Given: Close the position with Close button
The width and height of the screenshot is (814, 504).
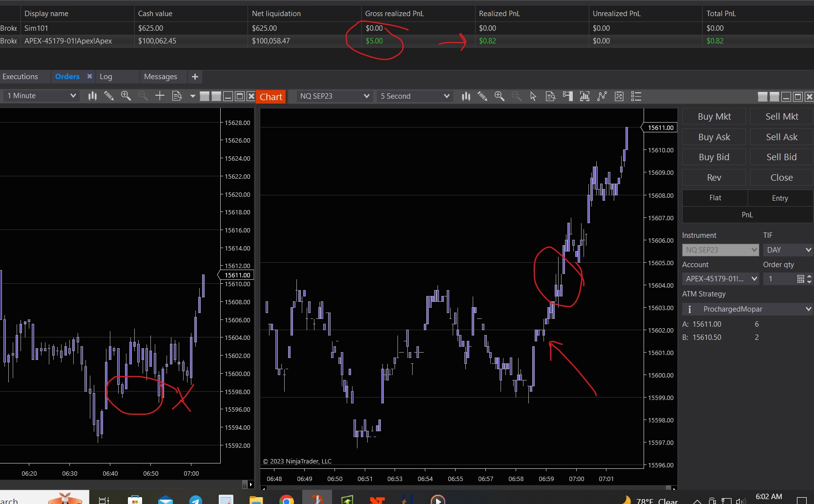Looking at the screenshot, I should (x=782, y=178).
